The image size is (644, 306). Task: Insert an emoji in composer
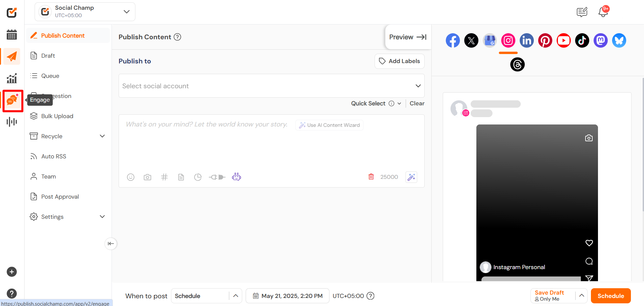coord(131,177)
